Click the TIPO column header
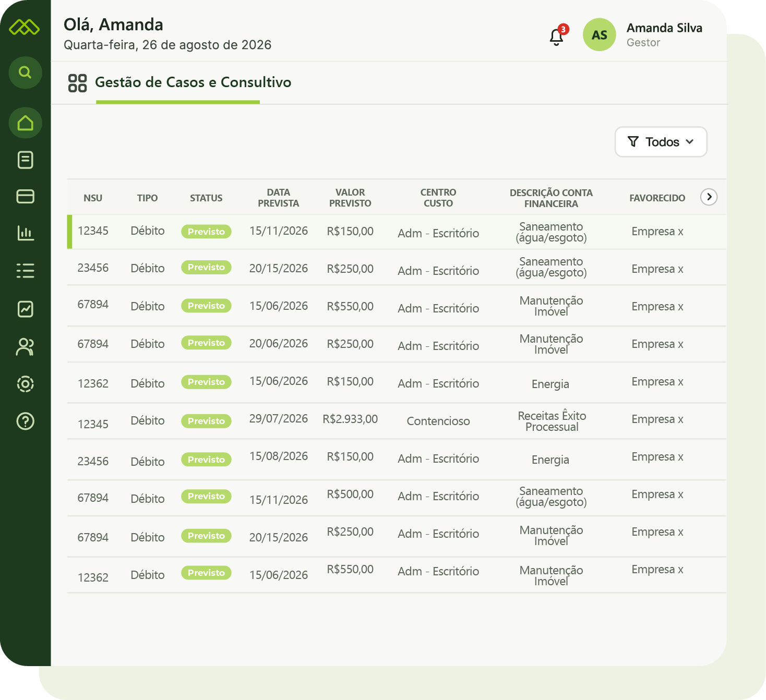 148,198
